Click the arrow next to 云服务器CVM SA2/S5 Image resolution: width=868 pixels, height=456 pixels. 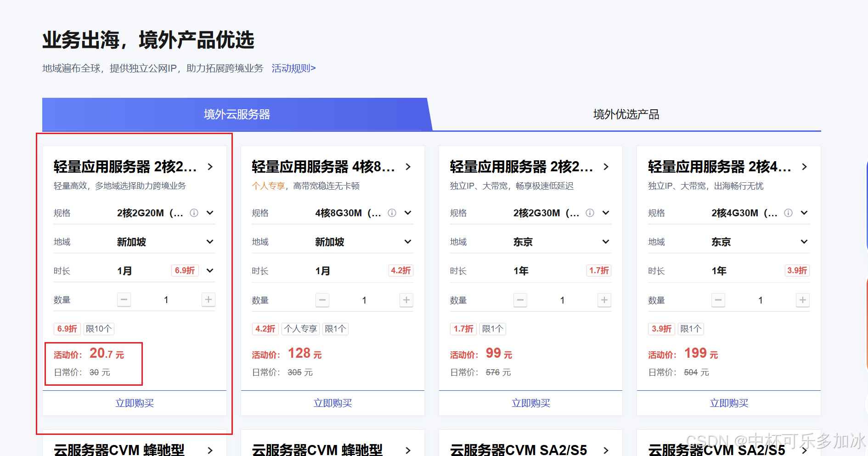coord(606,450)
